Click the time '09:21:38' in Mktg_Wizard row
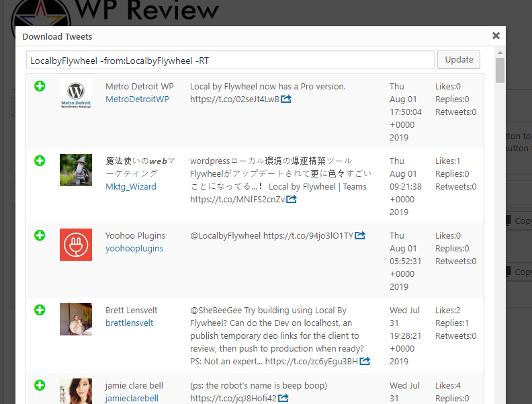The width and height of the screenshot is (532, 404). 406,187
